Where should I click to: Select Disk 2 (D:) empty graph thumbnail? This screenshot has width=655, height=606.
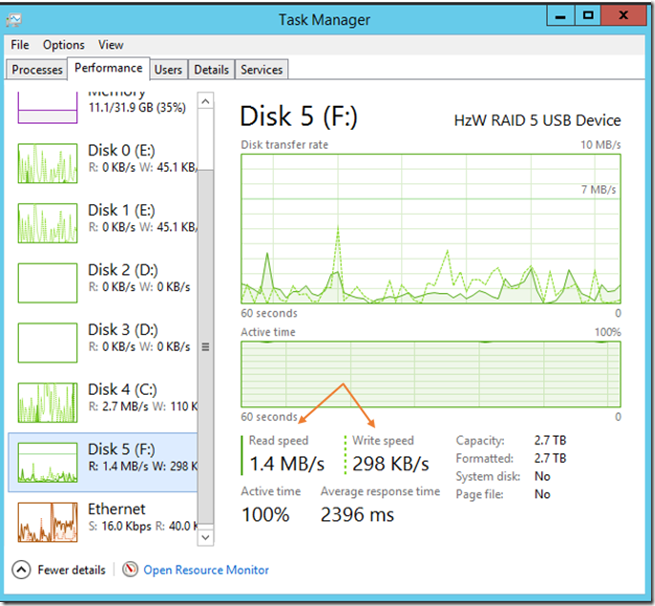tap(48, 283)
